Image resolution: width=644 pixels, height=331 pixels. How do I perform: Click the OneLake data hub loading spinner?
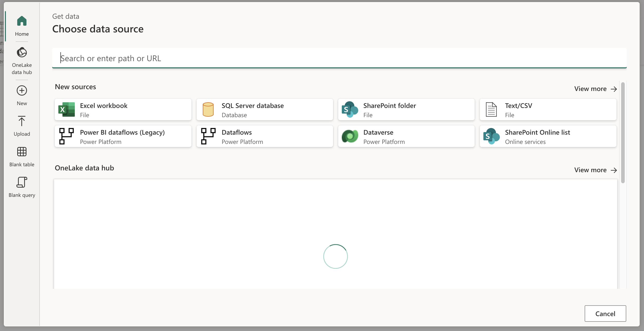(x=335, y=256)
